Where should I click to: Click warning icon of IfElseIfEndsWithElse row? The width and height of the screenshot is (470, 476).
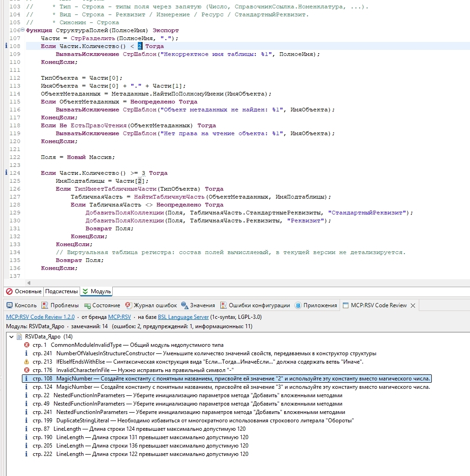27,362
